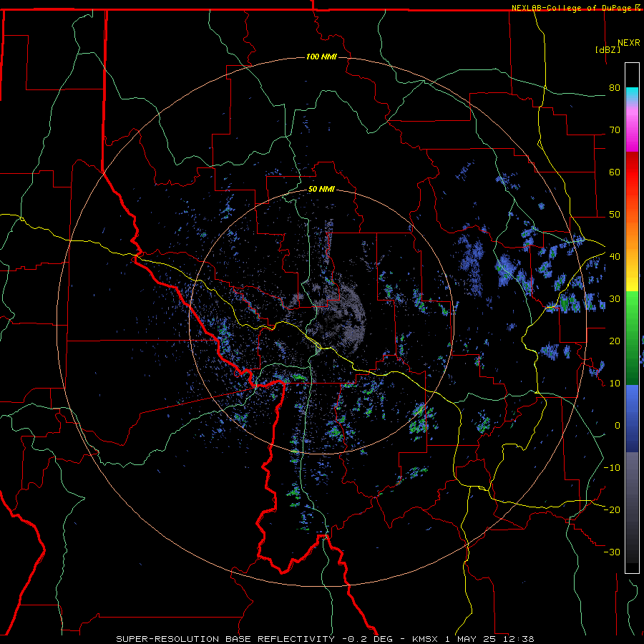Click the 30 value on the dBZ scale
644x644 pixels.
(x=615, y=299)
